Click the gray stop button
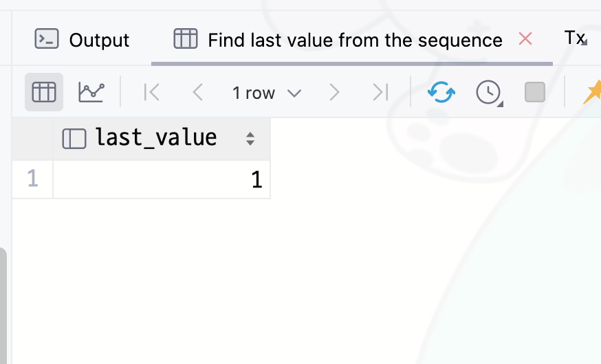The image size is (601, 364). tap(535, 92)
